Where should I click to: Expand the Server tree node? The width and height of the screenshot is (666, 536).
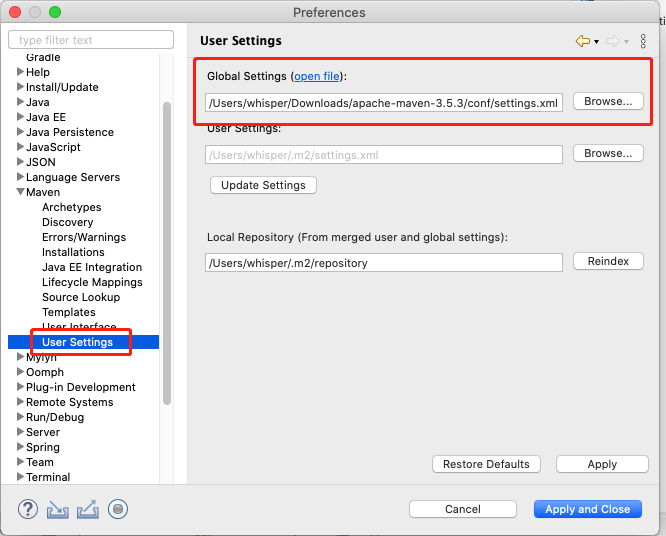[x=20, y=432]
